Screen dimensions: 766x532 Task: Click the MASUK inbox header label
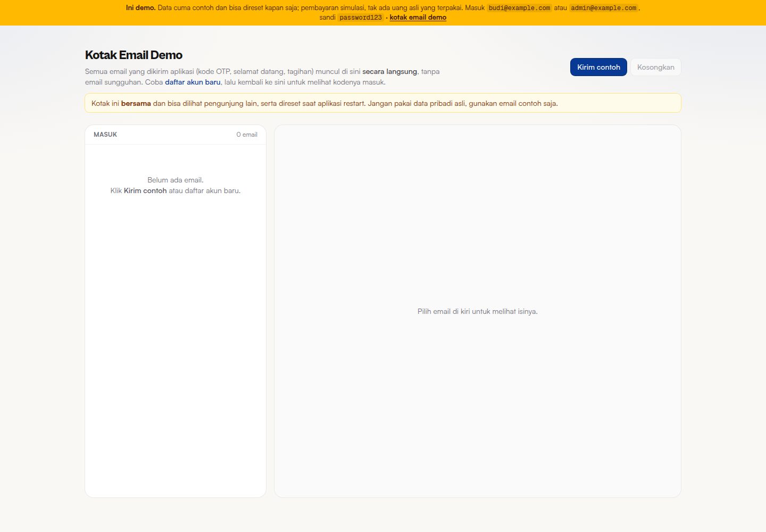[105, 135]
